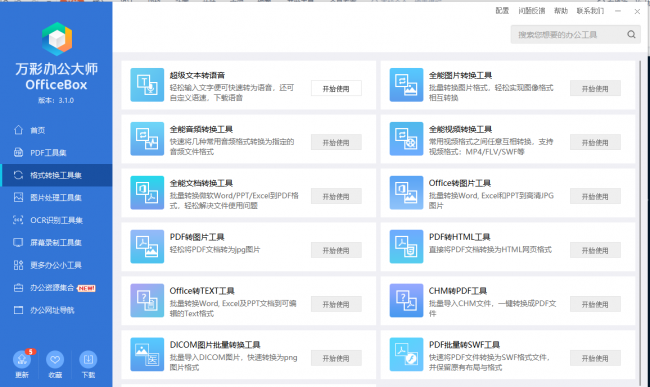Open the 全能视频转换工具 icon
650x387 pixels.
click(406, 139)
